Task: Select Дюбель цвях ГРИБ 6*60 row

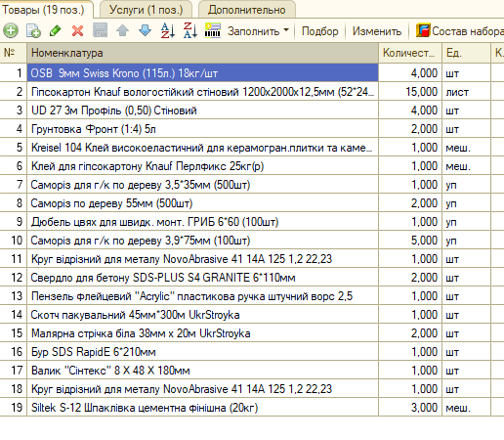Action: [202, 222]
